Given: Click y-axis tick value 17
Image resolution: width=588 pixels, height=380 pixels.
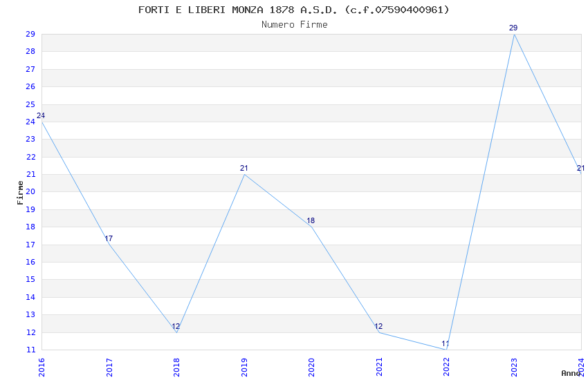Looking at the screenshot, I should [x=30, y=245].
